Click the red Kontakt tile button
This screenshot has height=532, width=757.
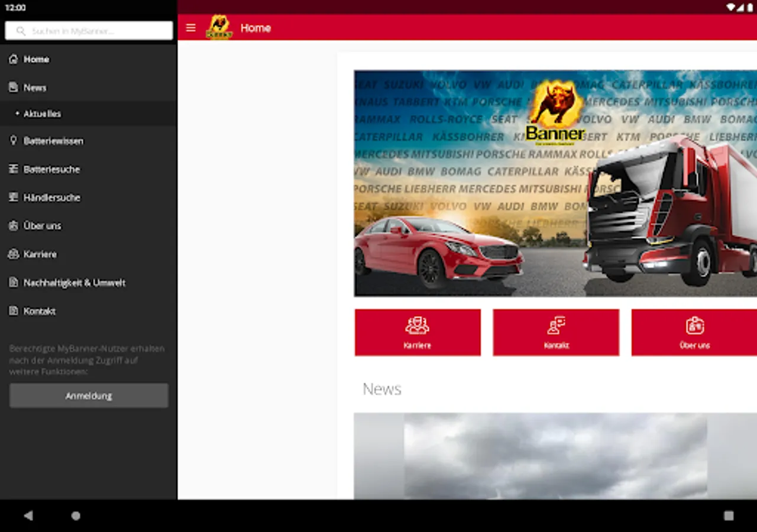tap(556, 332)
